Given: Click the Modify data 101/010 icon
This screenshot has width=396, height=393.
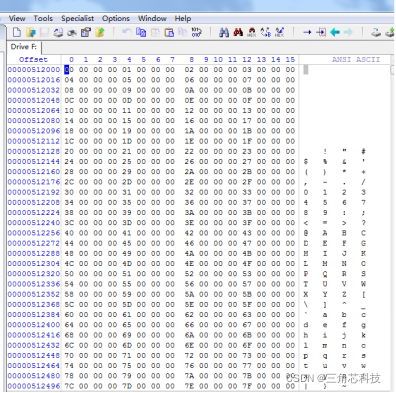Looking at the screenshot, I should 196,32.
